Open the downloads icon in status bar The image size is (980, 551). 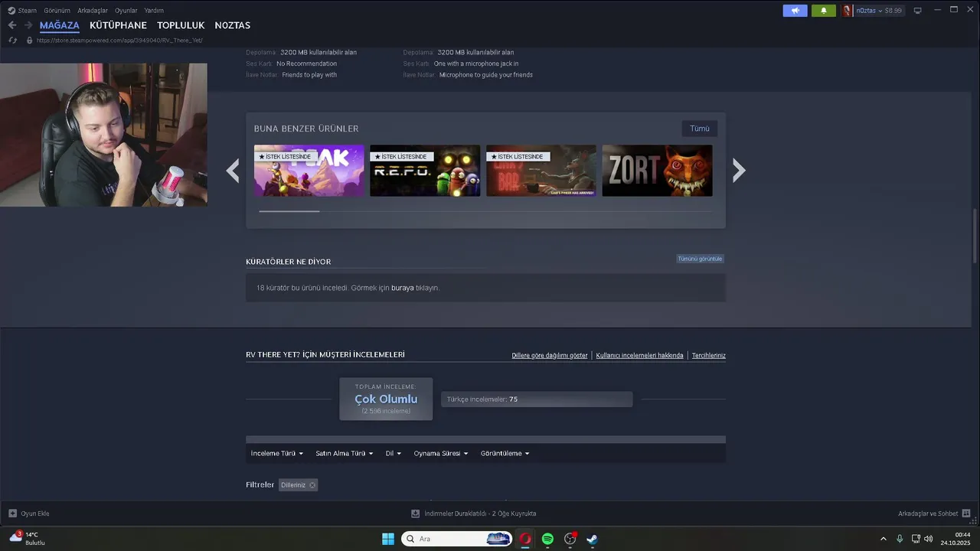pyautogui.click(x=415, y=514)
